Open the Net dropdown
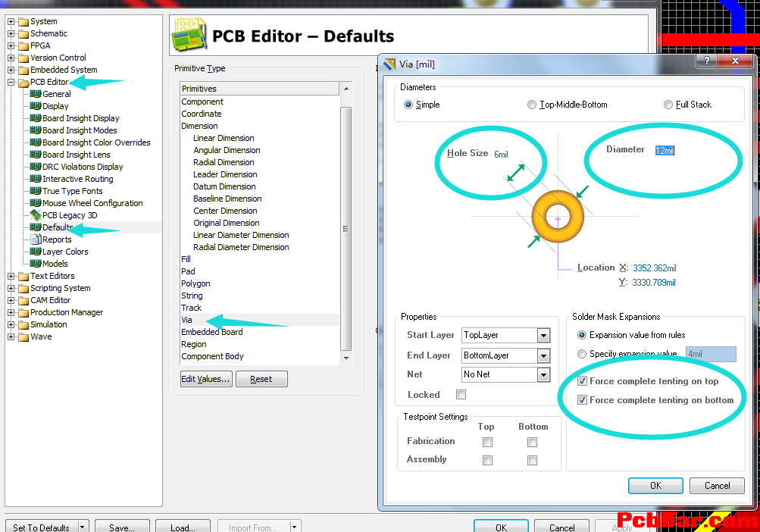 (544, 375)
